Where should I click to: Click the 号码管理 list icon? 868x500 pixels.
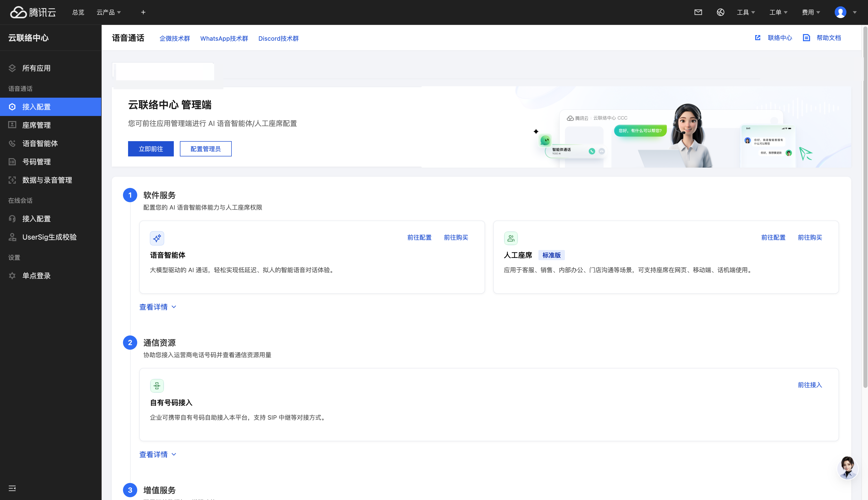pyautogui.click(x=12, y=161)
